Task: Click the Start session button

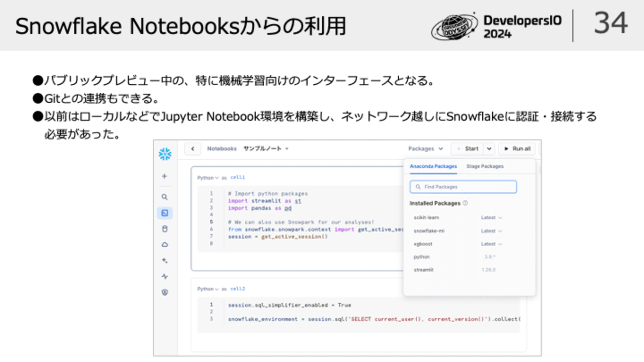Action: point(467,149)
